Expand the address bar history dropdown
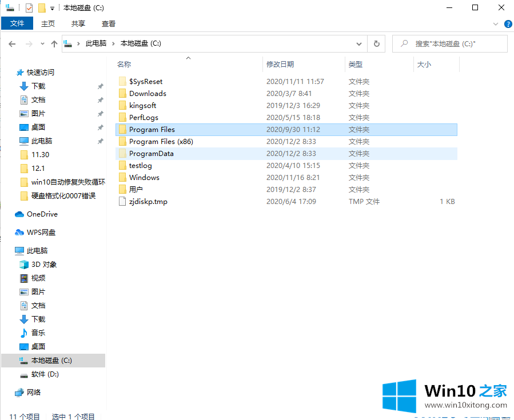The image size is (514, 420). pyautogui.click(x=359, y=43)
